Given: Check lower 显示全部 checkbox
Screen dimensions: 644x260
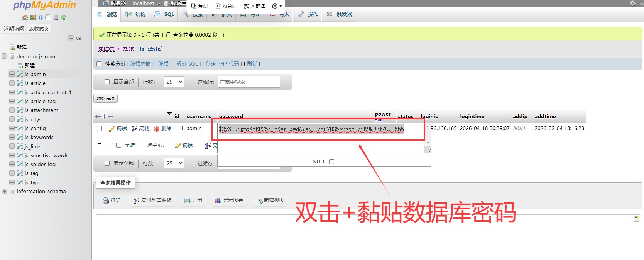Looking at the screenshot, I should (107, 163).
